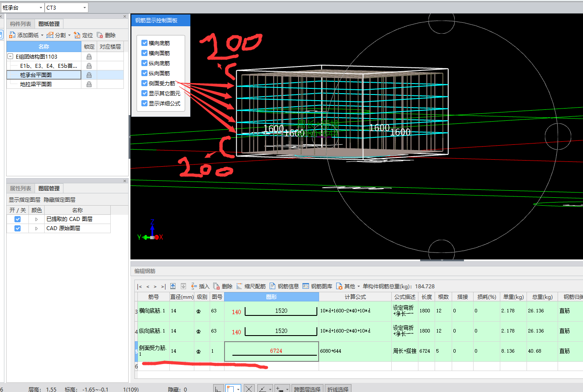The image size is (583, 392).
Task: Click the angle snap icon in status bar
Action: coord(262,388)
